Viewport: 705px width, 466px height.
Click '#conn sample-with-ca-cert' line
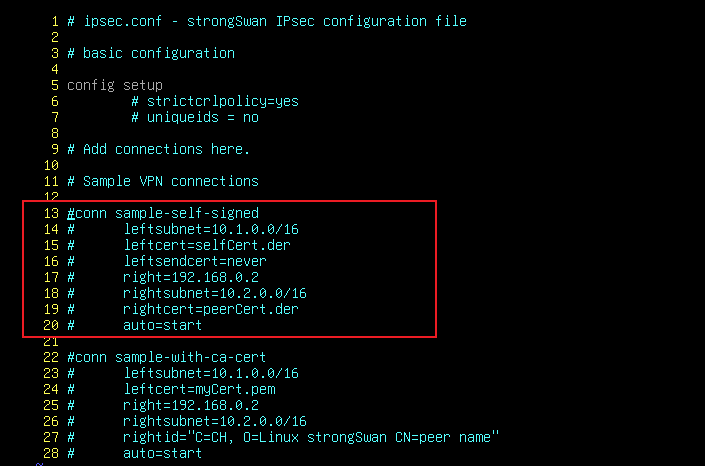tap(167, 357)
